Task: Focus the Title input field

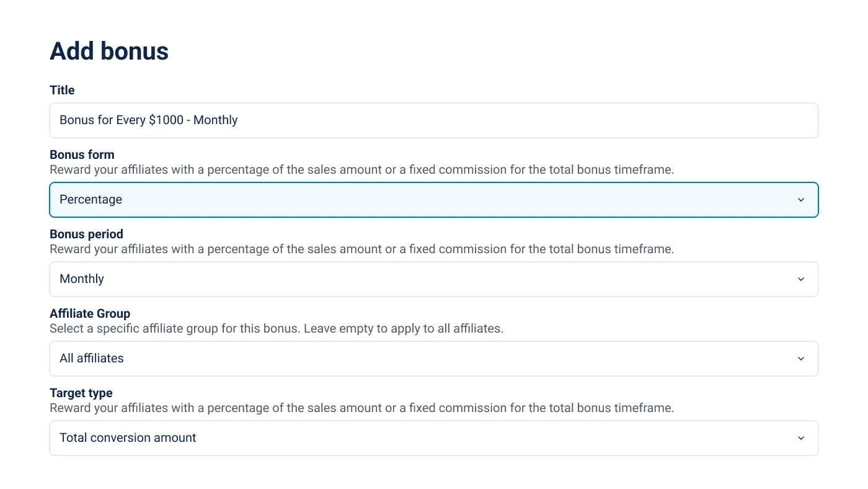Action: pyautogui.click(x=434, y=120)
